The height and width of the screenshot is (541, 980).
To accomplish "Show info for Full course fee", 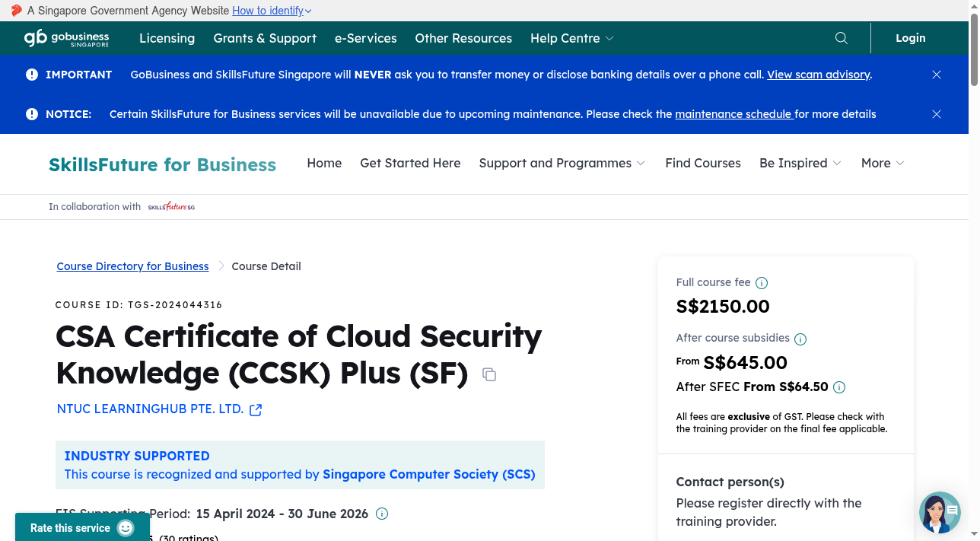I will (762, 283).
